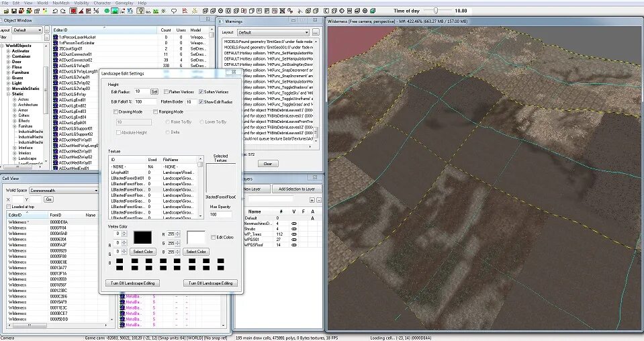Open the World menu
Screen dimensions: 644x341
tap(43, 3)
